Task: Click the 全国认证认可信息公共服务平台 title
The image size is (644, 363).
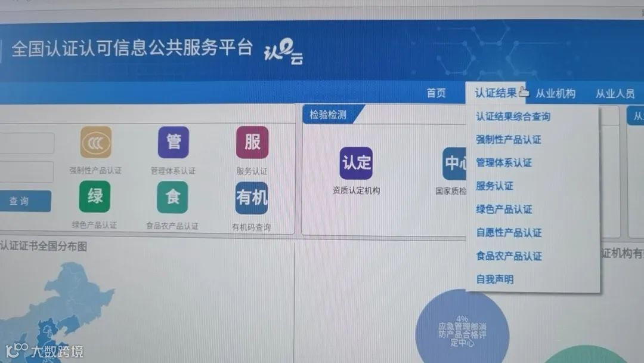Action: click(x=132, y=48)
